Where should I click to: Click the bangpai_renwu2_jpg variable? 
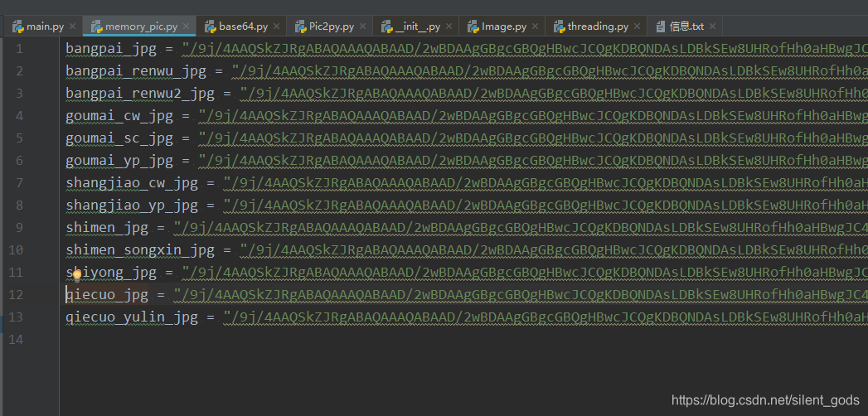(140, 94)
